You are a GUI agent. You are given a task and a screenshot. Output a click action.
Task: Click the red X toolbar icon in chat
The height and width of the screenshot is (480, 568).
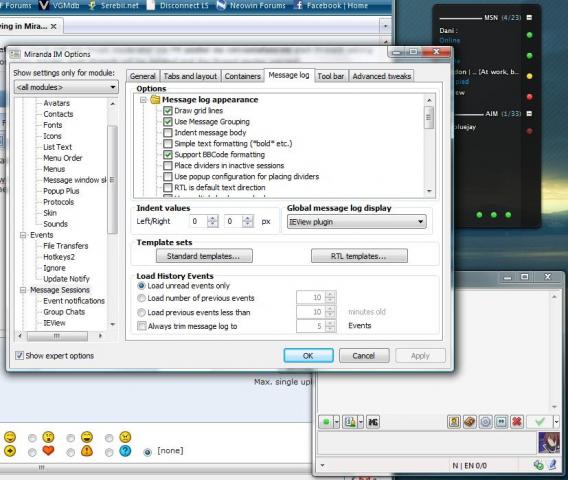coord(517,422)
